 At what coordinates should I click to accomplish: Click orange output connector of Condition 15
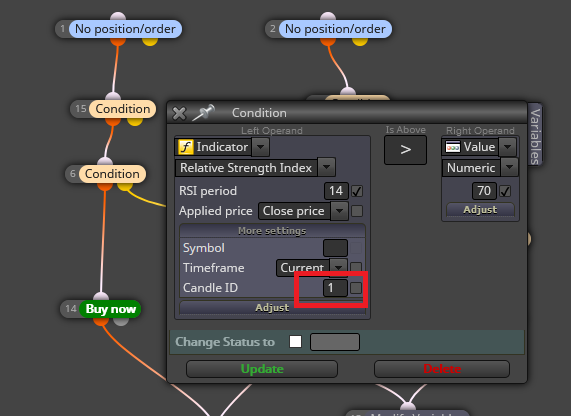coord(113,121)
